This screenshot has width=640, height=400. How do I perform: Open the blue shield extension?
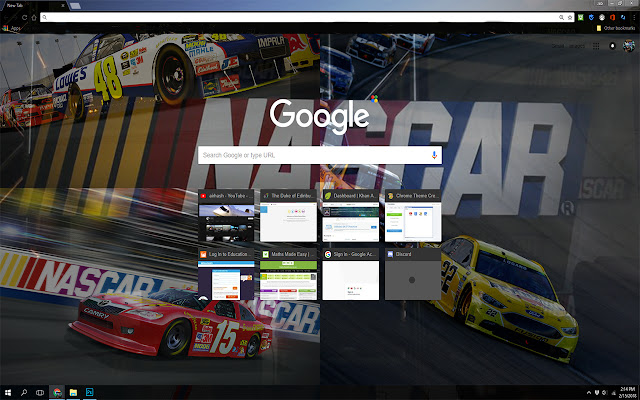point(591,18)
